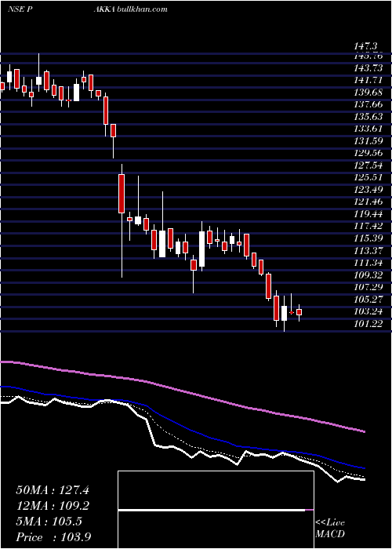This screenshot has width=392, height=549.
Task: Click the 5MA : 105.5 readout
Action: point(49,522)
